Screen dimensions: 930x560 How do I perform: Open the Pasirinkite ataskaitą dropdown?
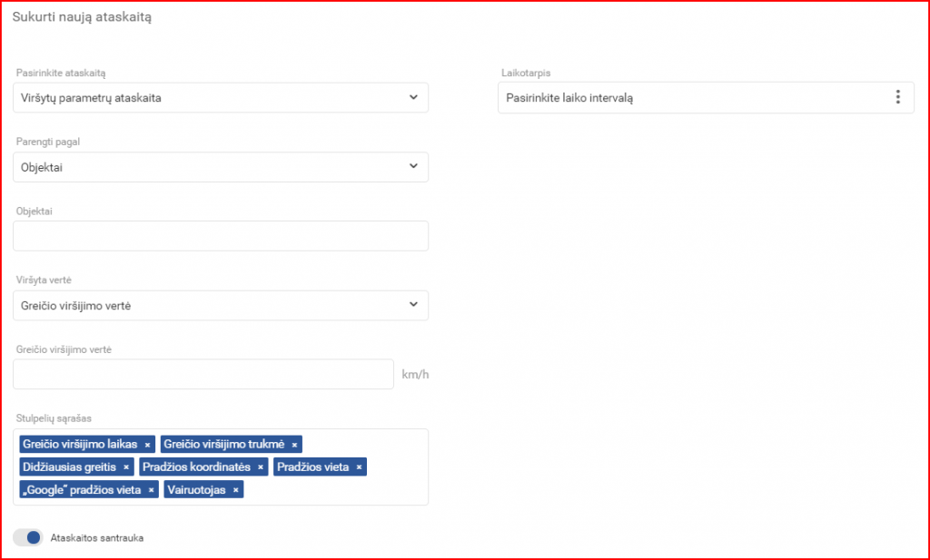coord(221,98)
